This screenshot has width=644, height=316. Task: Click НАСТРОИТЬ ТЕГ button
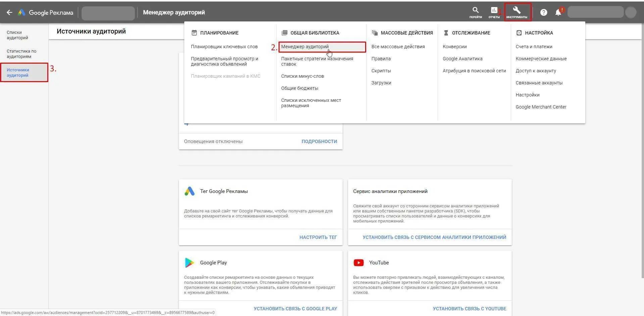(318, 237)
